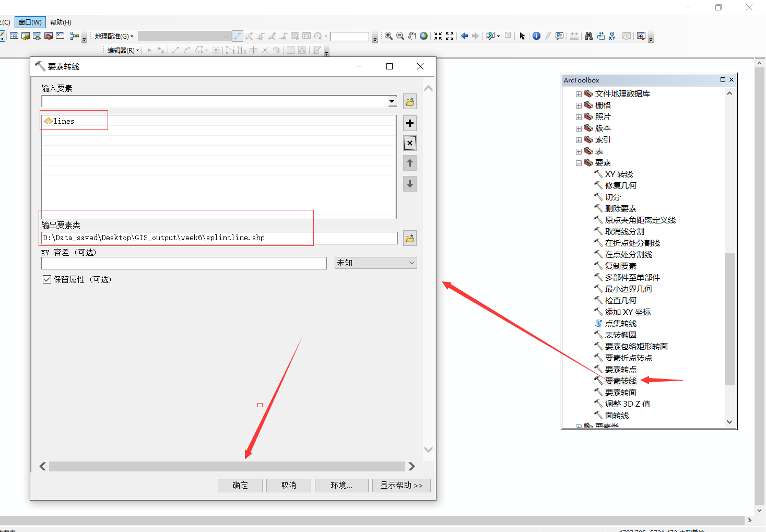Click the Full Extent globe icon
Image resolution: width=766 pixels, height=532 pixels.
pos(424,36)
